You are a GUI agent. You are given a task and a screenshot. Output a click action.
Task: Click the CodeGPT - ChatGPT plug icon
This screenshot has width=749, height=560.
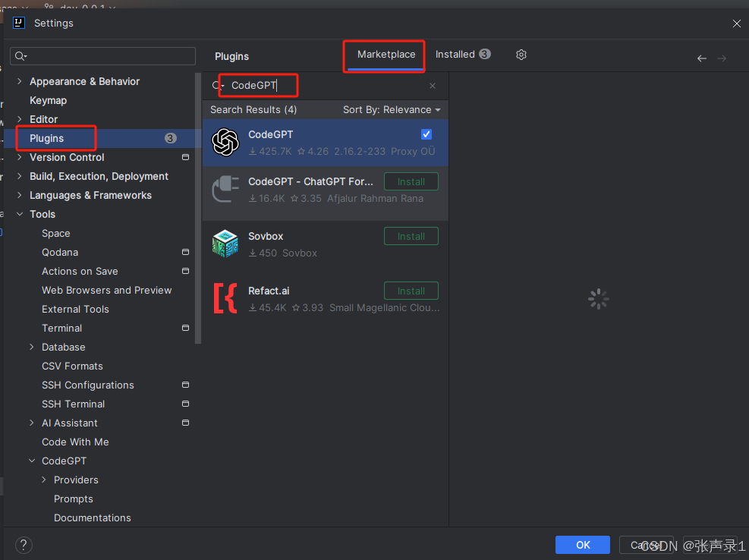(x=225, y=189)
